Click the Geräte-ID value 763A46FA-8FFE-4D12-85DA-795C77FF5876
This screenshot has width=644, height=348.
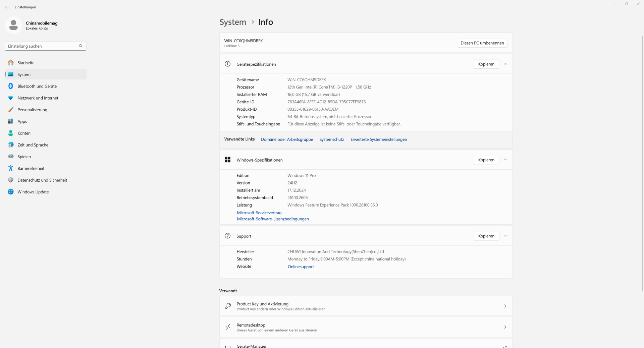326,102
